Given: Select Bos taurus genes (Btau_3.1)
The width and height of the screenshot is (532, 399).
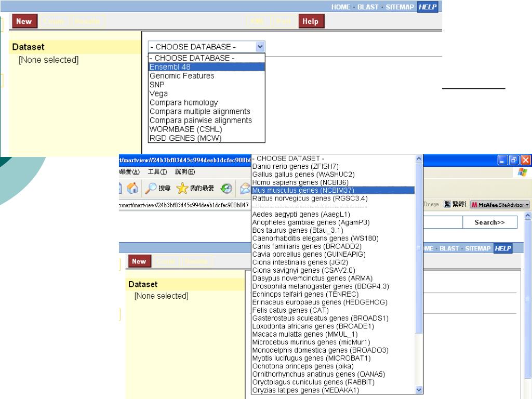Looking at the screenshot, I should click(333, 230).
